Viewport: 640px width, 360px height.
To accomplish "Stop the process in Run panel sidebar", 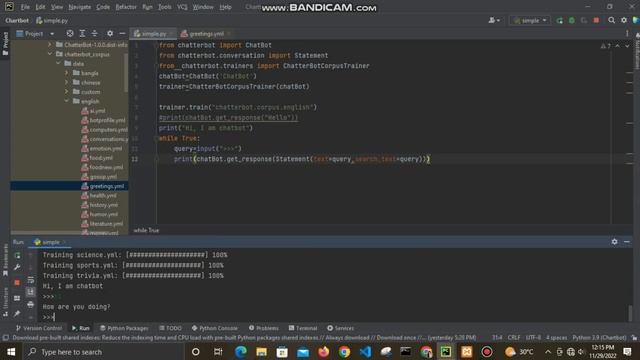I will coord(17,282).
